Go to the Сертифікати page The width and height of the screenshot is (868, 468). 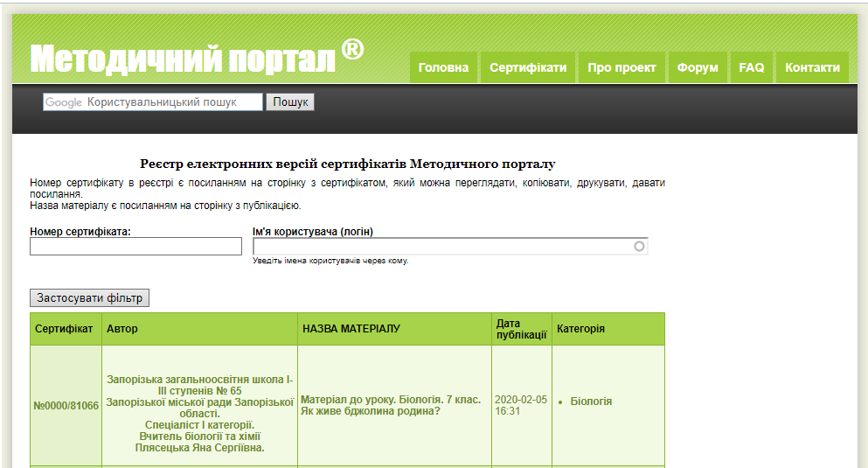coord(528,67)
